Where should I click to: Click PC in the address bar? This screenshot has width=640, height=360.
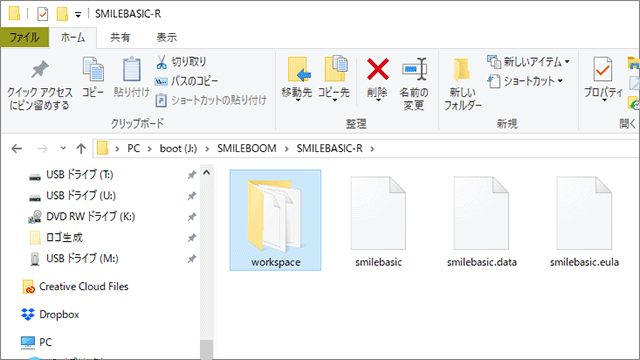tap(133, 149)
